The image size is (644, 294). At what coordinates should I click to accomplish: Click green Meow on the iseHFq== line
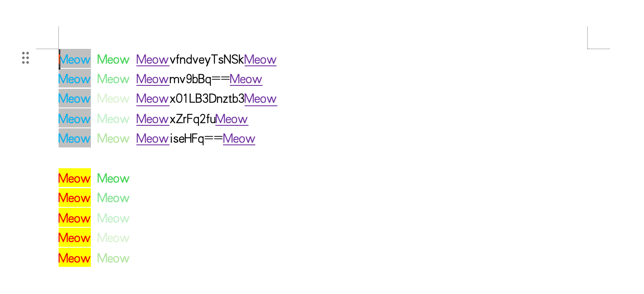(x=113, y=139)
